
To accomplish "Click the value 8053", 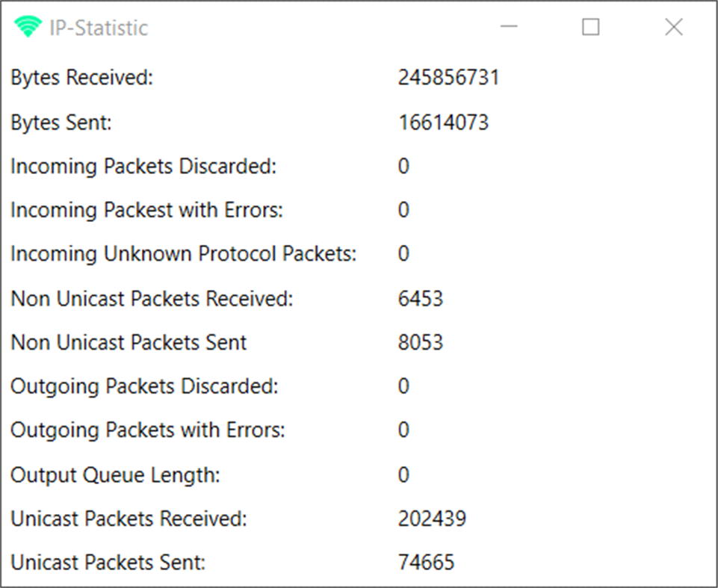I will point(421,343).
